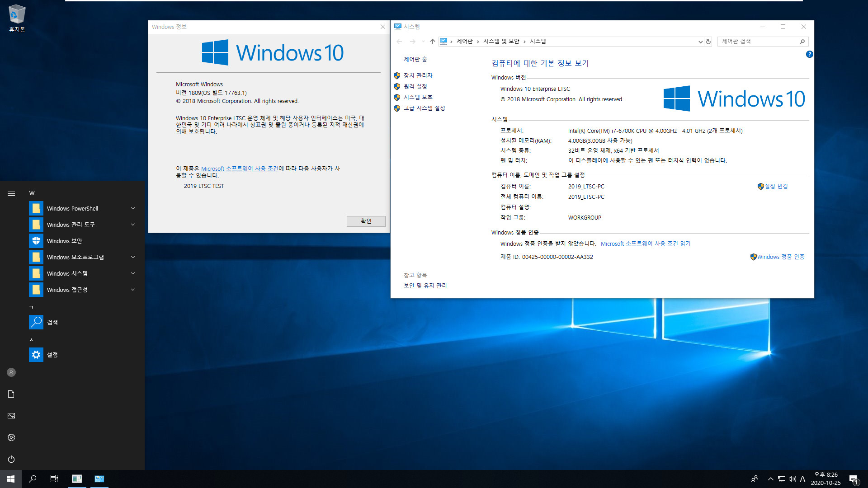Screen dimensions: 868x488
Task: Refresh the System window
Action: (x=708, y=42)
